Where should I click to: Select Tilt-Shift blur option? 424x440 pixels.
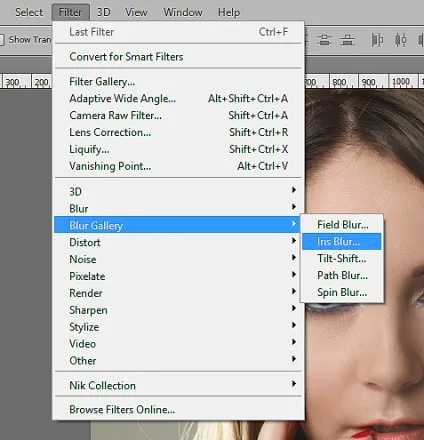[342, 258]
